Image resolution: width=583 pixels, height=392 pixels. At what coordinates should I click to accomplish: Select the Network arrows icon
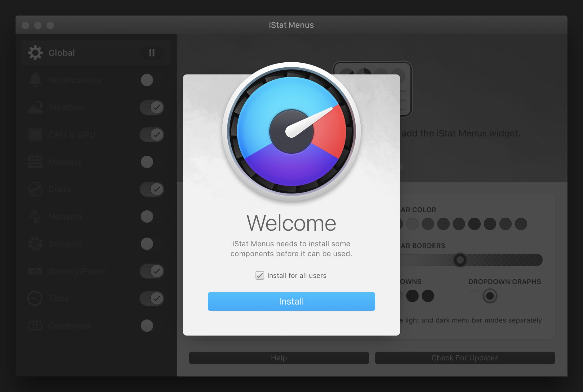tap(35, 216)
